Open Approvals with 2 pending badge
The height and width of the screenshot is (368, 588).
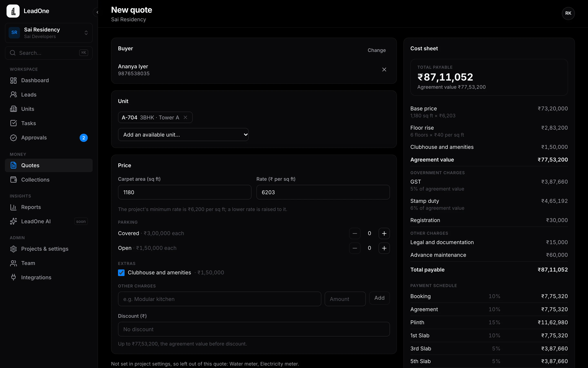click(49, 138)
